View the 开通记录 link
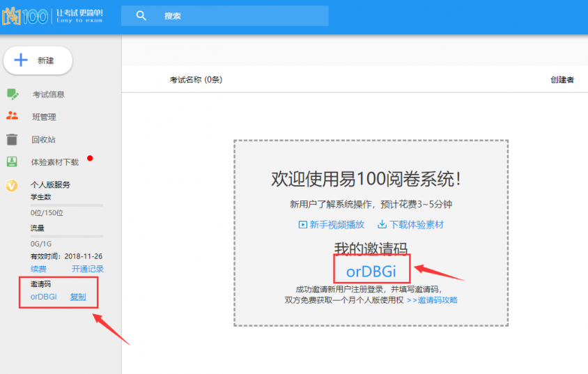This screenshot has width=588, height=374. pyautogui.click(x=88, y=269)
